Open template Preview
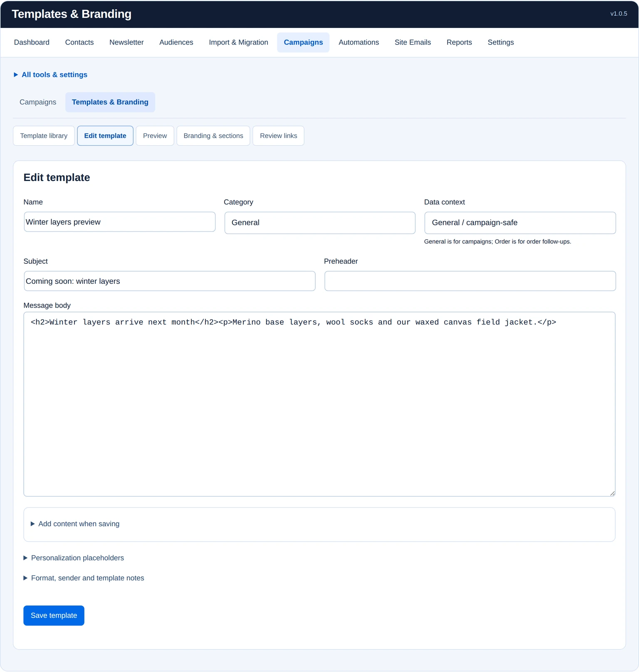 tap(155, 136)
